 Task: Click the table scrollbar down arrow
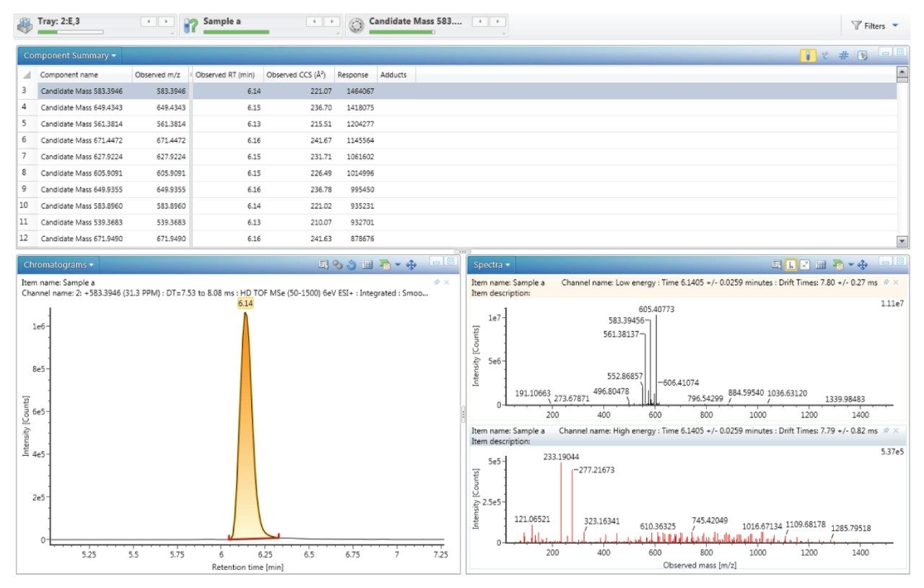coord(902,241)
